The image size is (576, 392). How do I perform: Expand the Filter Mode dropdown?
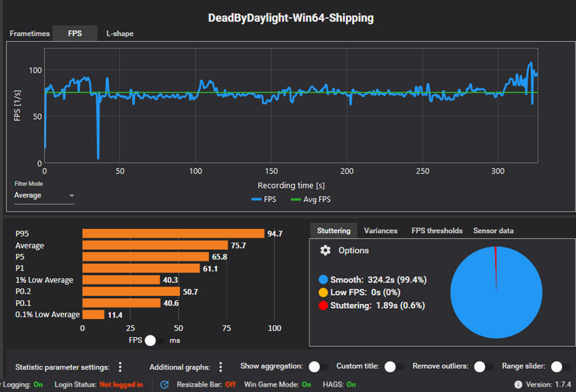pyautogui.click(x=44, y=196)
